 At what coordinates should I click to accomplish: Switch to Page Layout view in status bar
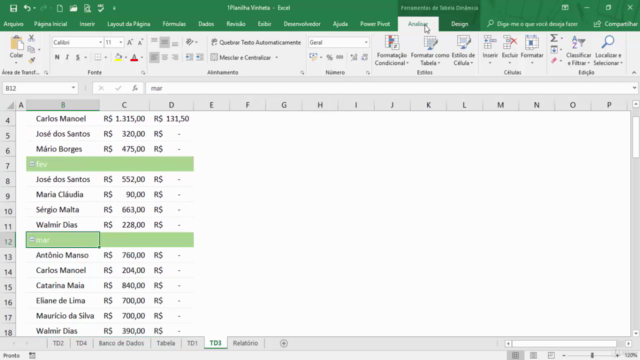(533, 356)
